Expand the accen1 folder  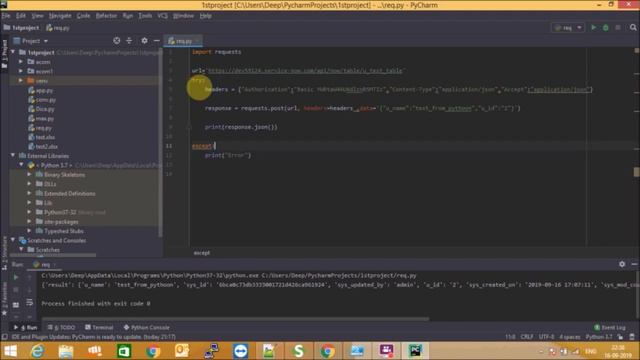click(x=21, y=71)
